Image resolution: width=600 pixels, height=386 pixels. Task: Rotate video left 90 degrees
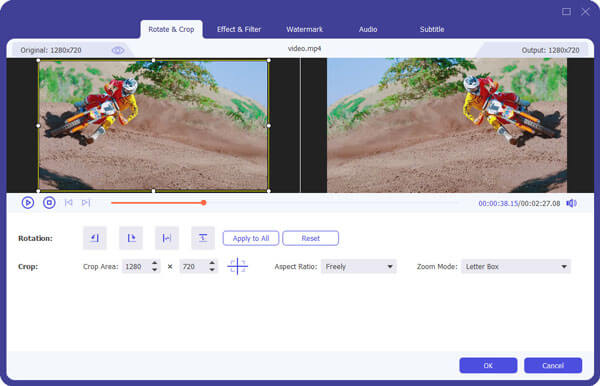coord(95,238)
